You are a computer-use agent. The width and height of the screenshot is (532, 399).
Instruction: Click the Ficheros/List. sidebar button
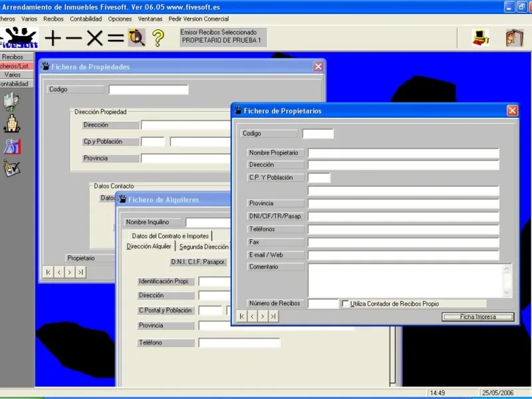[x=16, y=66]
